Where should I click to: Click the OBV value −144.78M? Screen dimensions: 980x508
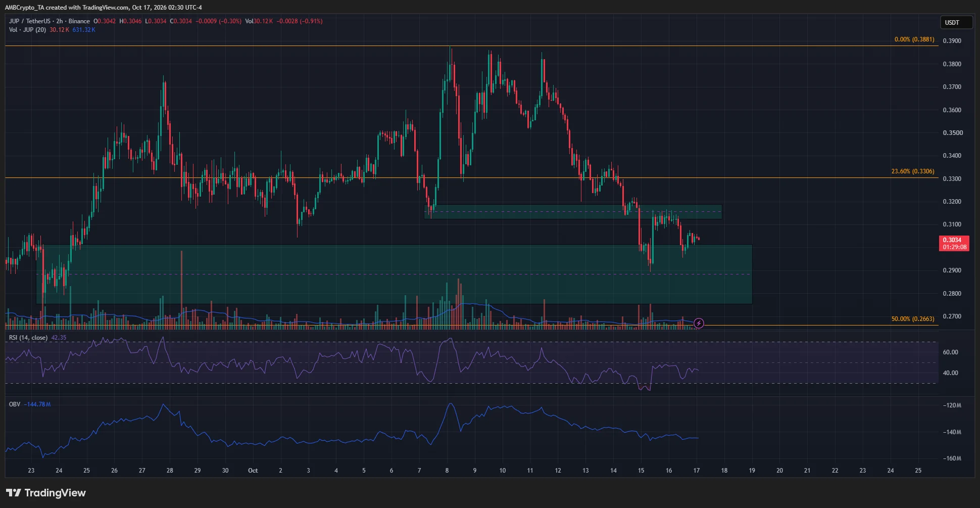(x=37, y=404)
